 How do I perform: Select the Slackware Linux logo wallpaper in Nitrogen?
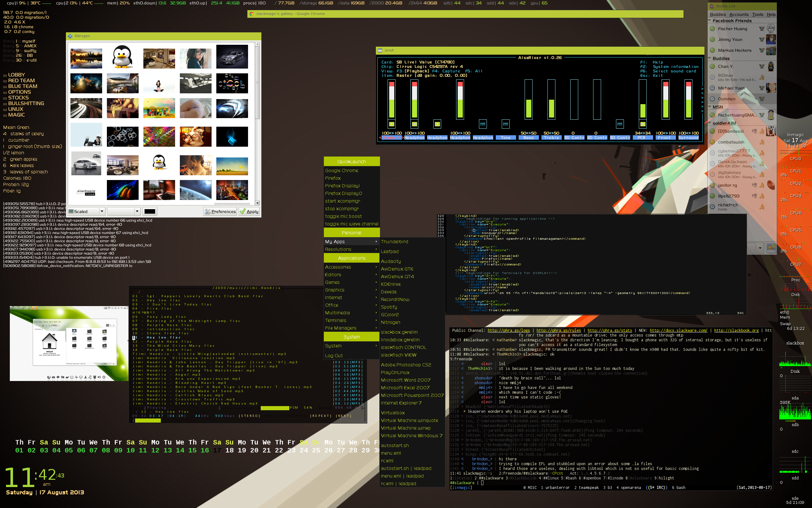tap(86, 192)
